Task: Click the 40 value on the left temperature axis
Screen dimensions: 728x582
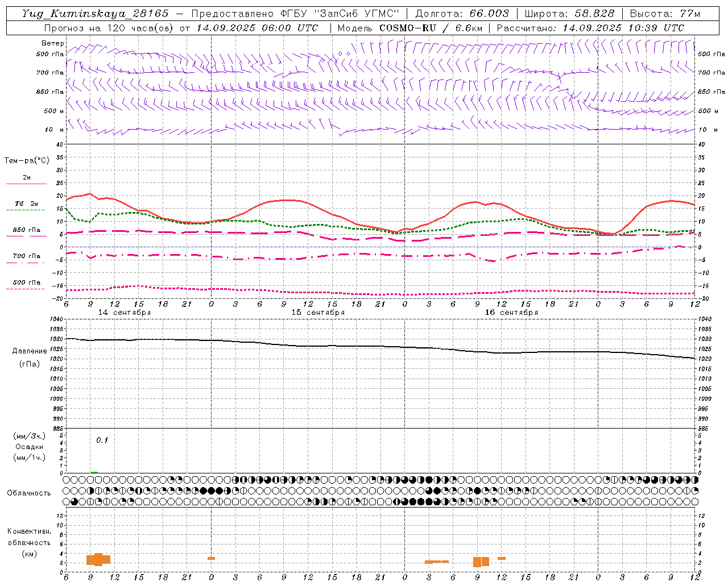Action: [x=59, y=145]
